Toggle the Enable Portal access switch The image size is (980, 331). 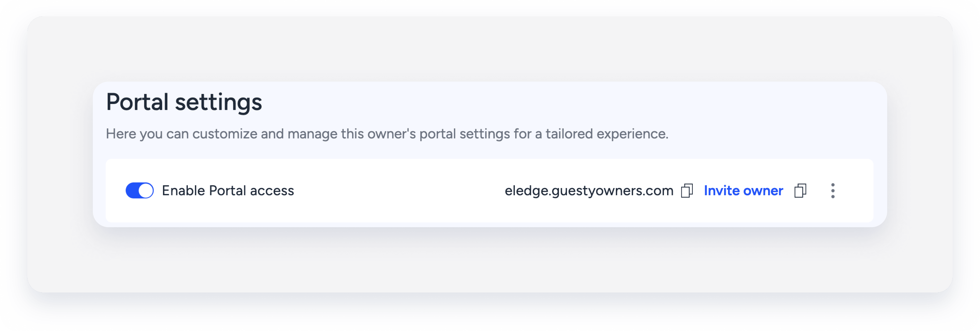pos(140,191)
